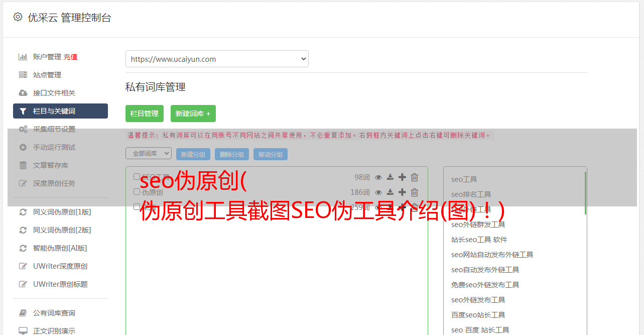Click the book icon for 公有词库查询
The height and width of the screenshot is (335, 644).
click(x=23, y=313)
